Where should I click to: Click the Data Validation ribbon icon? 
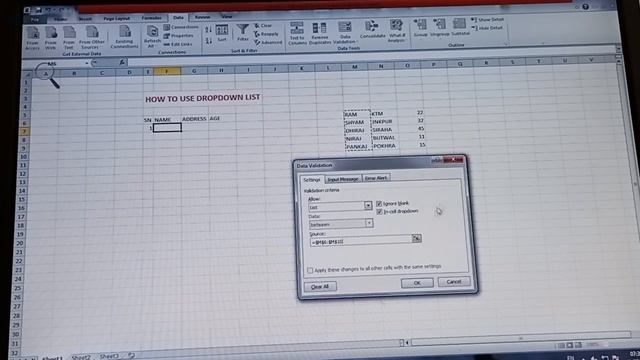point(345,33)
